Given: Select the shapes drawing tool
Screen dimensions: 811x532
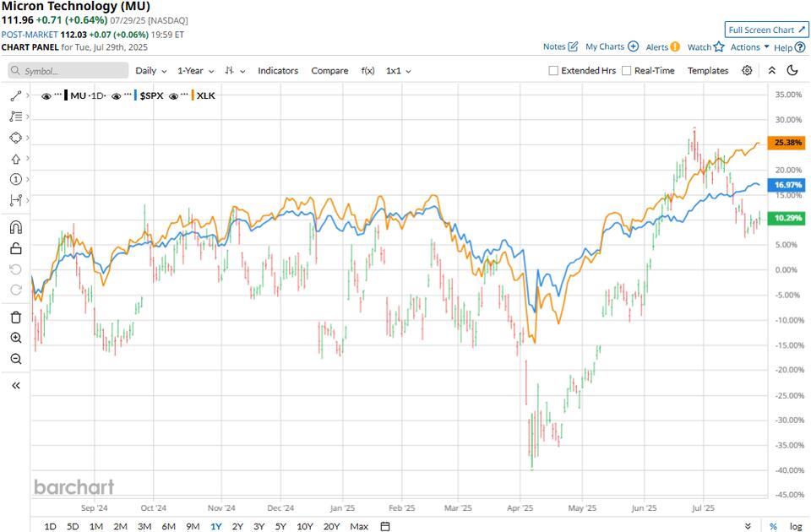Looking at the screenshot, I should point(15,138).
